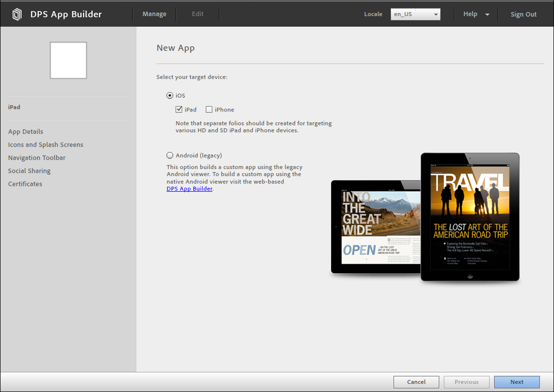This screenshot has width=554, height=392.
Task: Click the Travel magazine tablet preview
Action: 469,216
